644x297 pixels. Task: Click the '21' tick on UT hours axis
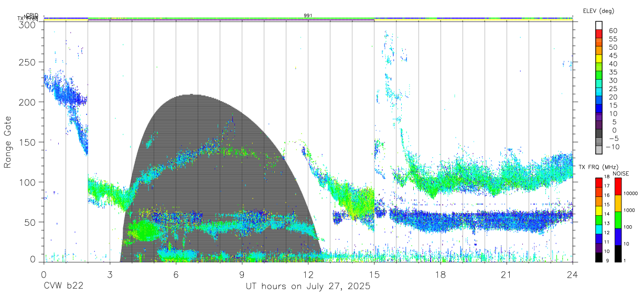pos(507,274)
